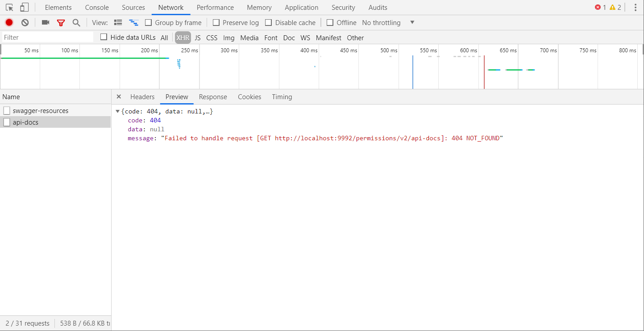
Task: Collapse the JSON response object triangle
Action: point(118,111)
